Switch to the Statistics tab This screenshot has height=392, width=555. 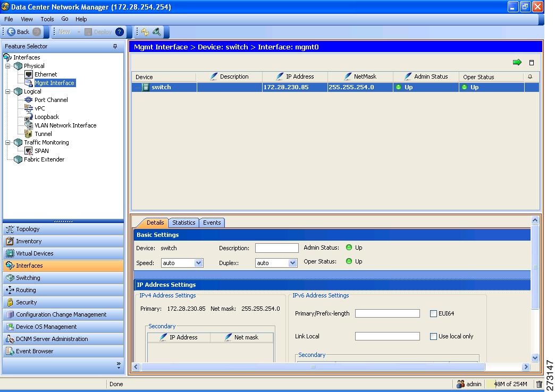coord(184,223)
